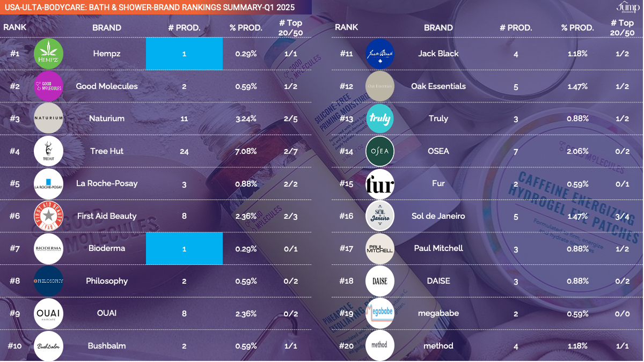Select the Paul Mitchell brand name

(438, 248)
